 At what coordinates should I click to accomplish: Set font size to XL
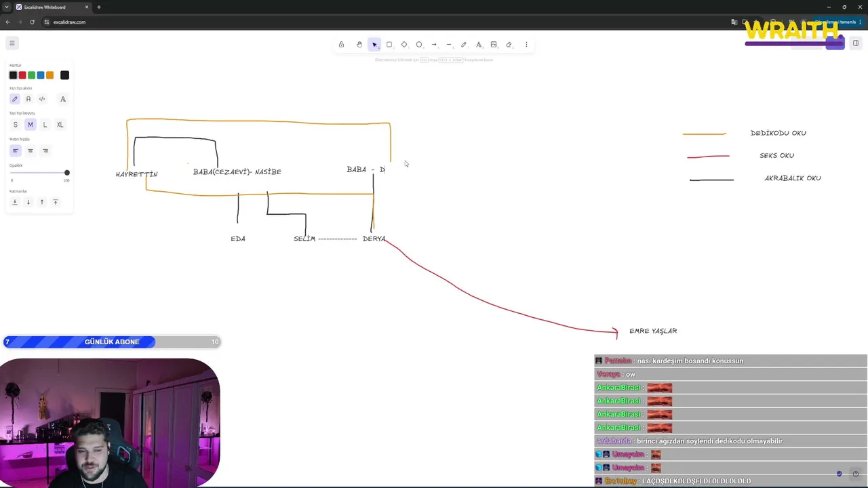(x=60, y=125)
